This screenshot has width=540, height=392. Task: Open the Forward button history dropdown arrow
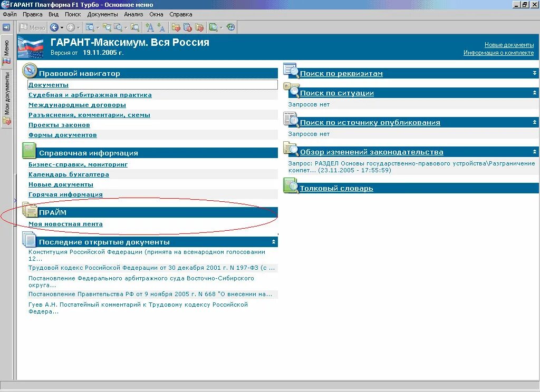78,27
